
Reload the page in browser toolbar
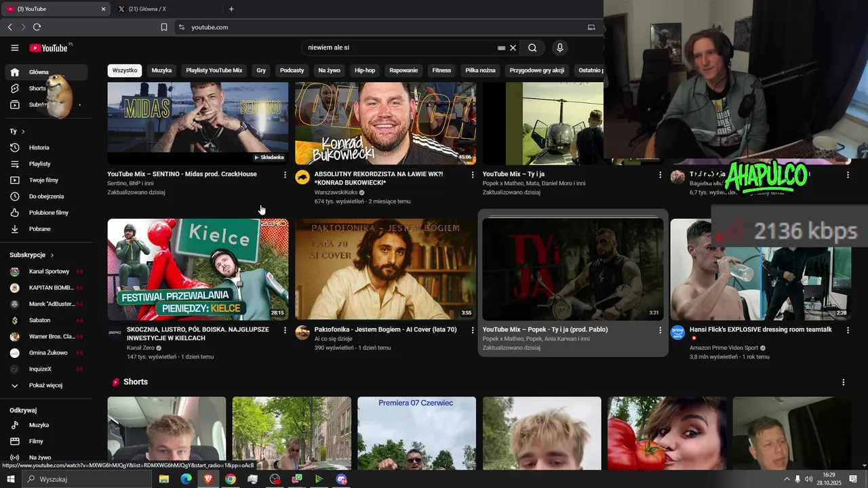point(37,27)
